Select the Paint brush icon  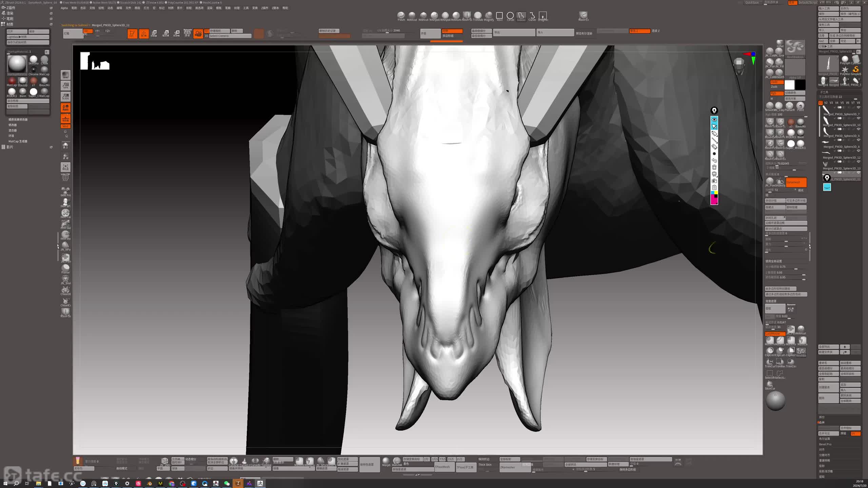click(801, 105)
